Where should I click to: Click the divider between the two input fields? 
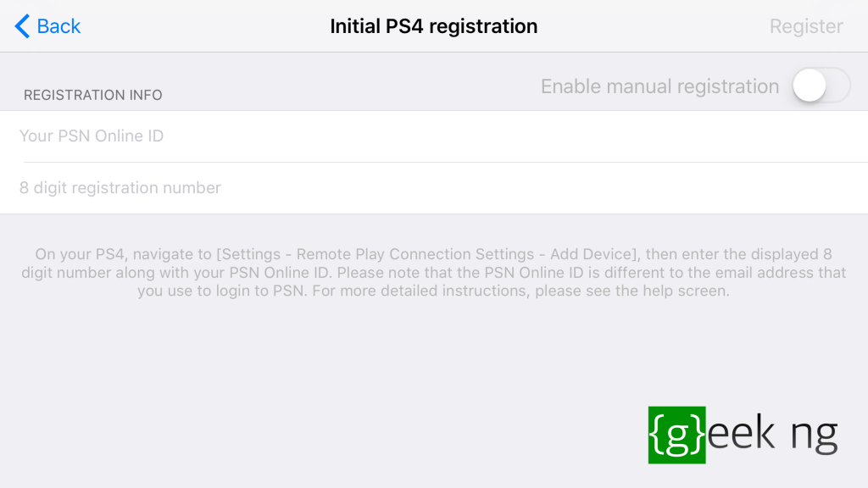click(x=446, y=162)
